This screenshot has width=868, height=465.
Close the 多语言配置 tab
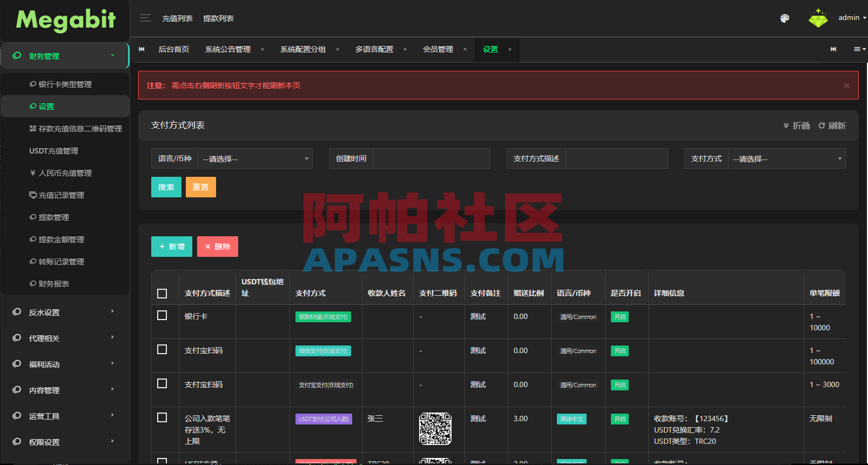(405, 49)
